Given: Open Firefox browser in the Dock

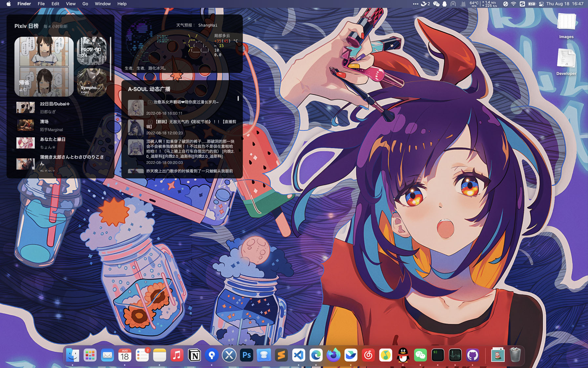Looking at the screenshot, I should click(x=333, y=355).
